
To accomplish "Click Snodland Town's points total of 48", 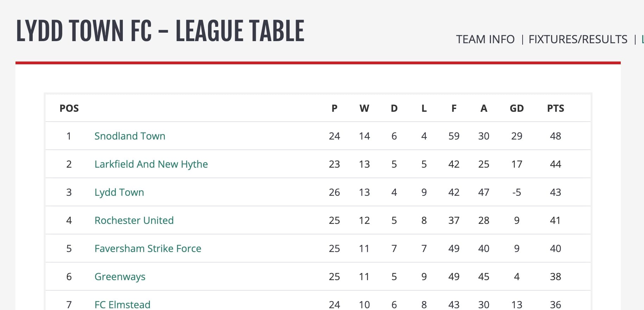I will (x=555, y=136).
